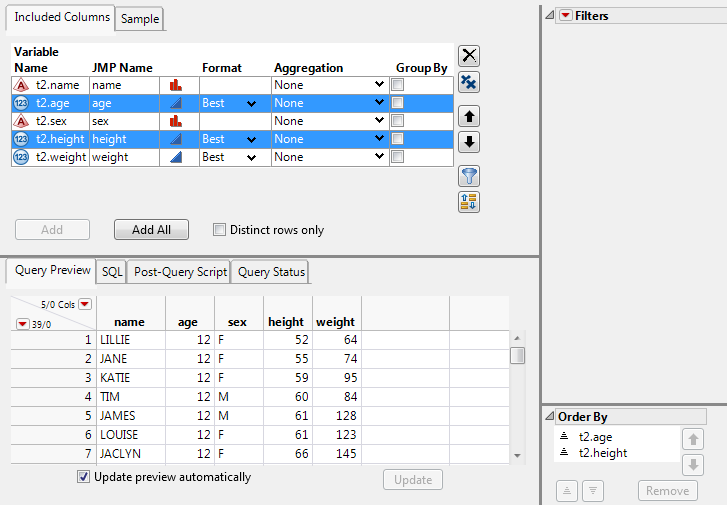This screenshot has height=505, width=727.
Task: Switch to the SQL tab
Action: point(113,271)
